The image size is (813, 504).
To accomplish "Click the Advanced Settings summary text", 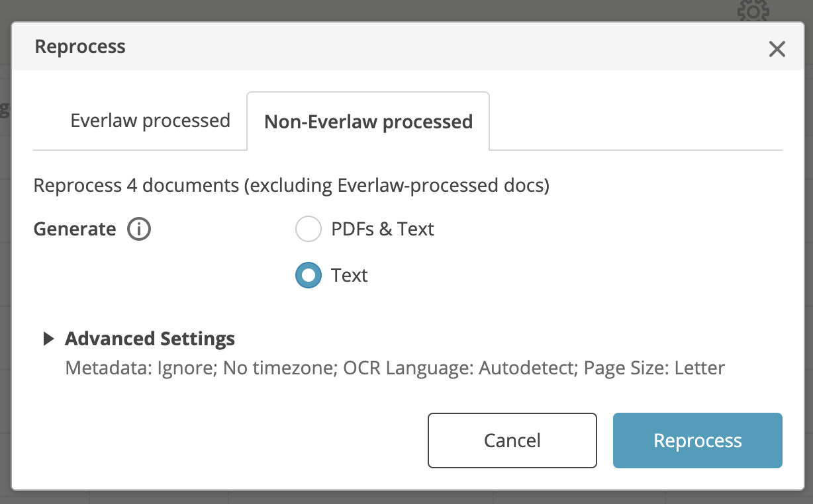I will [395, 368].
